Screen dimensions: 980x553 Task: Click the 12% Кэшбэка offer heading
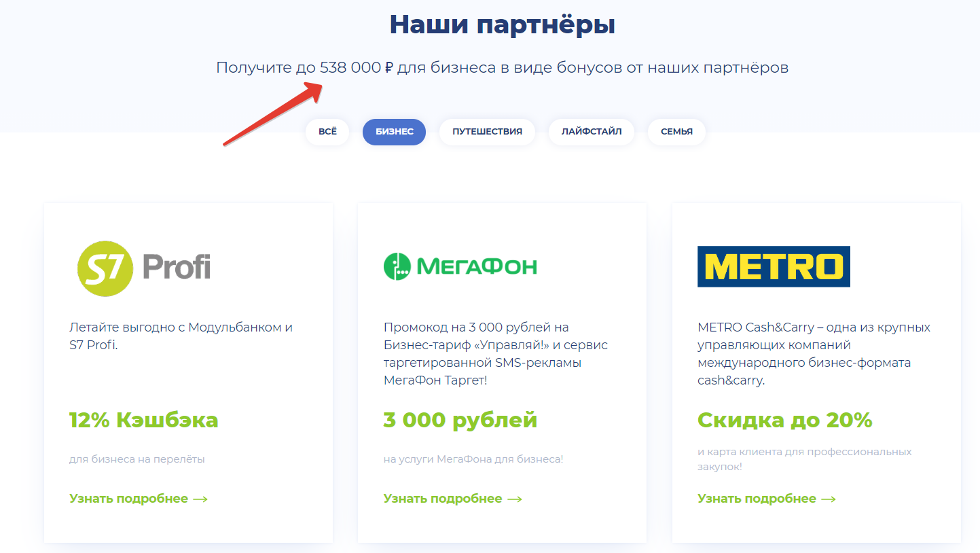coord(143,420)
